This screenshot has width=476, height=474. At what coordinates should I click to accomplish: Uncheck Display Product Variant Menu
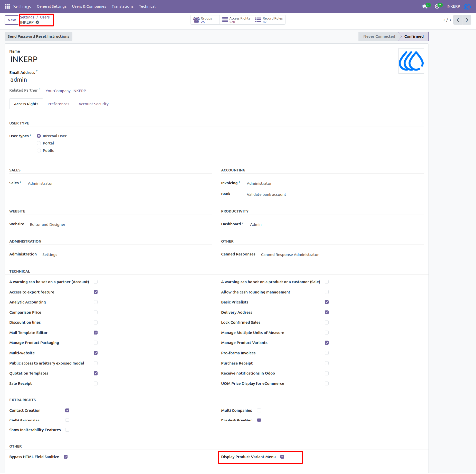point(282,457)
